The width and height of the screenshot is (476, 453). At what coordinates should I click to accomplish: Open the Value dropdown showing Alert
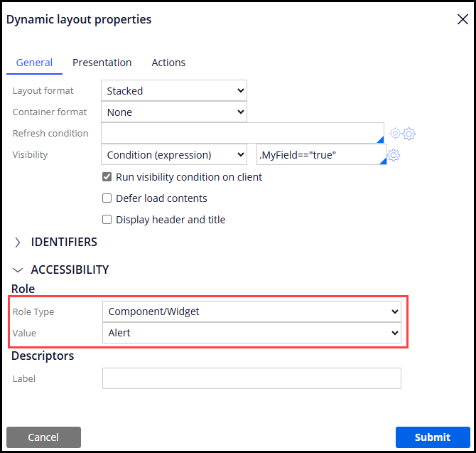[251, 333]
